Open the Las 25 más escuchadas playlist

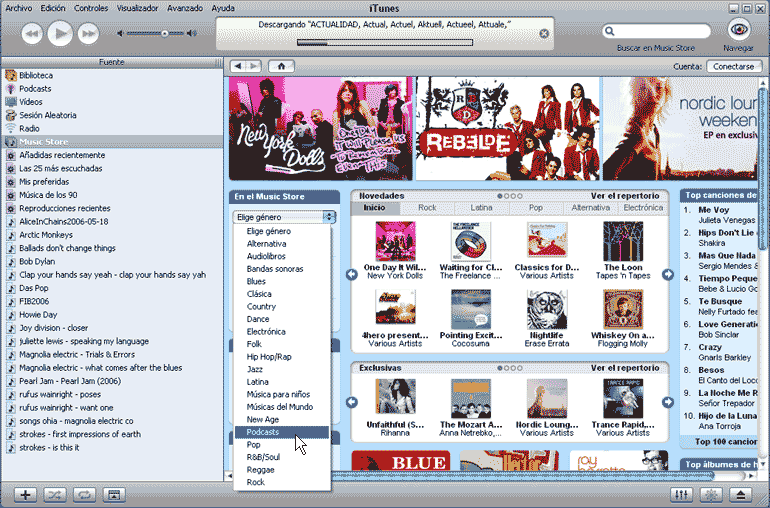tap(112, 169)
